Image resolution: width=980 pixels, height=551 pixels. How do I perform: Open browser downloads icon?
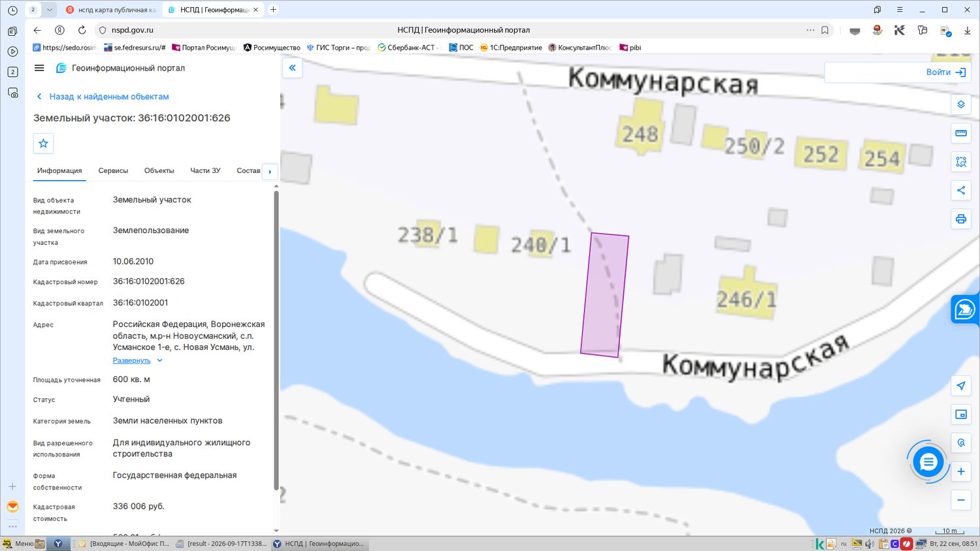968,30
